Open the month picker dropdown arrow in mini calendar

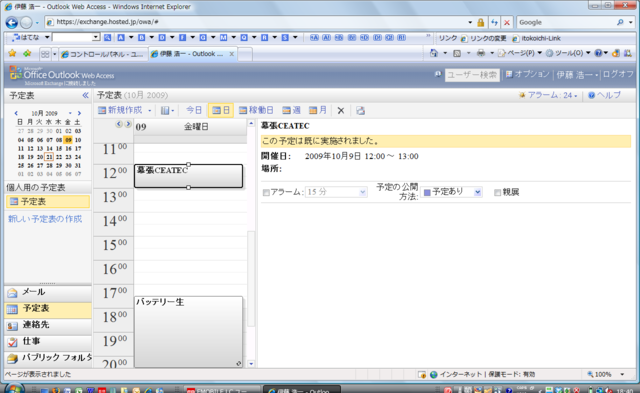coord(70,113)
